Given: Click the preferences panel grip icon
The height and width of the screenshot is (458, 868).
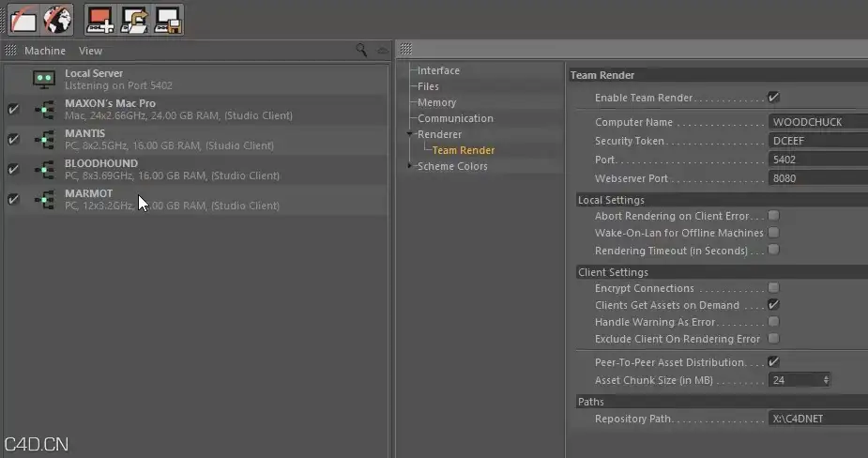Looking at the screenshot, I should click(x=405, y=49).
